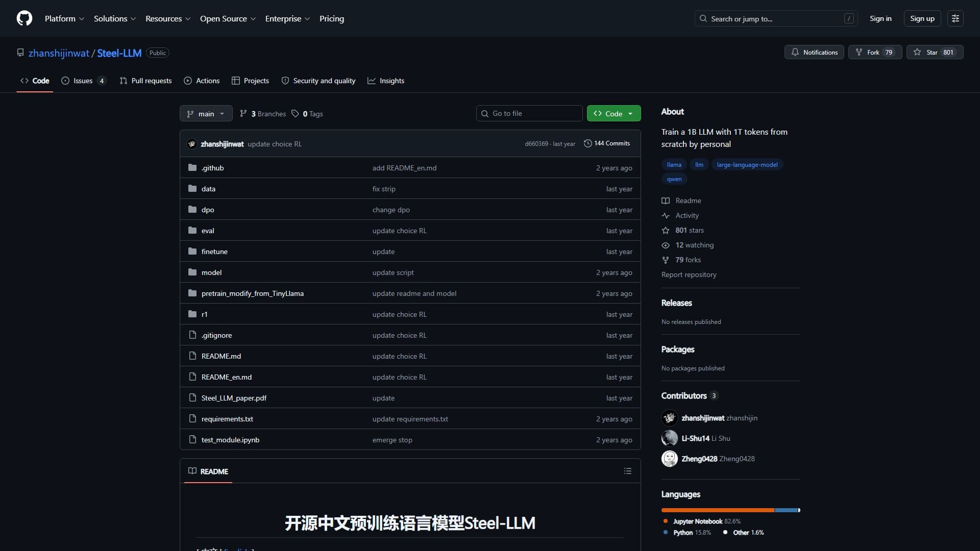
Task: Click the orange Jupyter Notebook language bar segment
Action: point(718,510)
